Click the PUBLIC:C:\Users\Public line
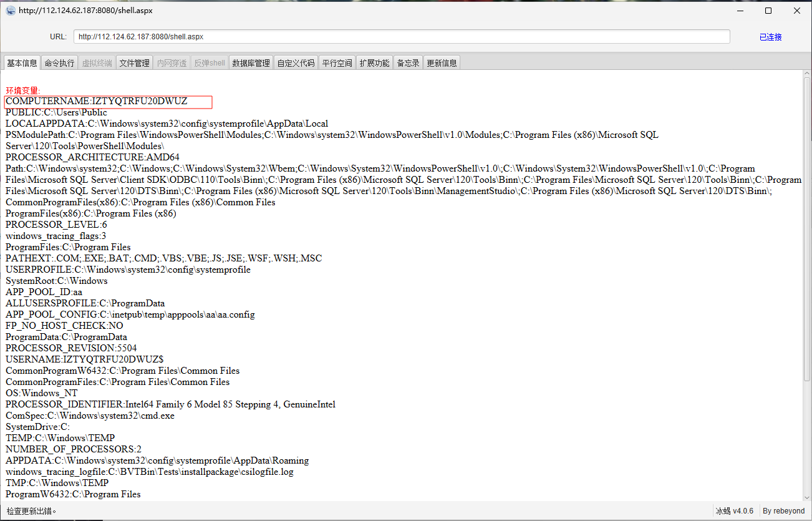The width and height of the screenshot is (812, 521). click(56, 112)
